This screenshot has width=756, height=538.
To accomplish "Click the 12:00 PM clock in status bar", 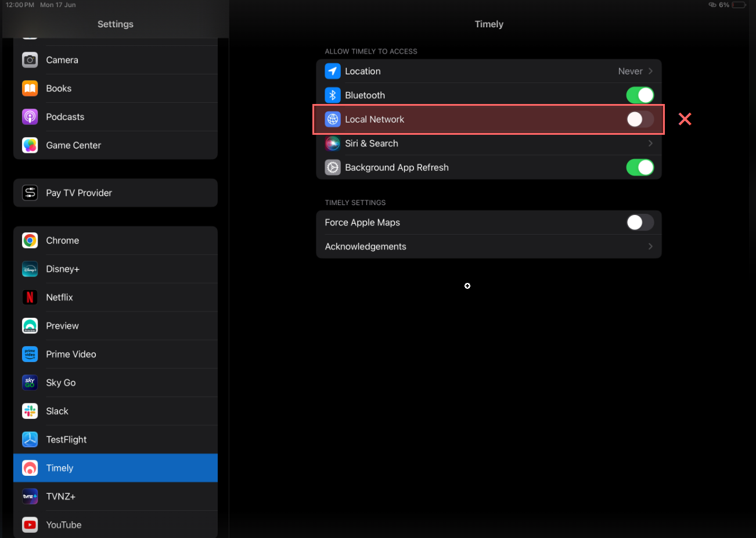I will click(20, 5).
